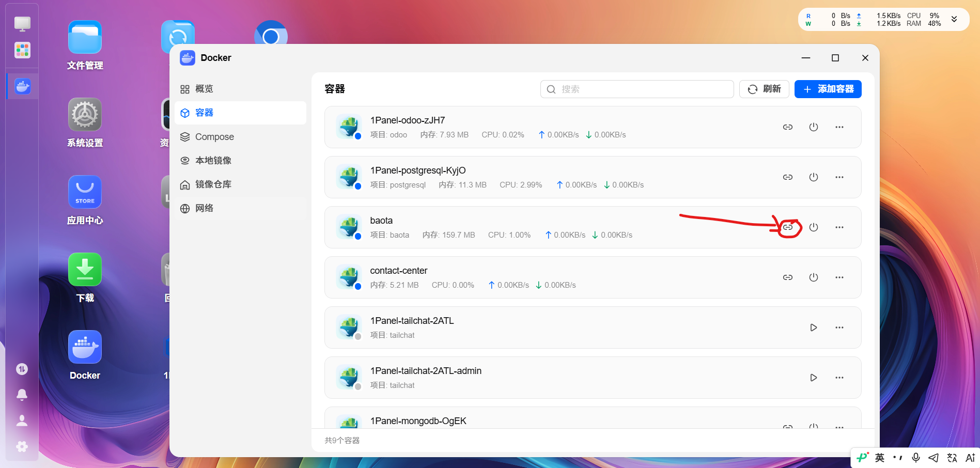The width and height of the screenshot is (980, 468).
Task: Open 文件管理 desktop icon
Action: click(85, 45)
